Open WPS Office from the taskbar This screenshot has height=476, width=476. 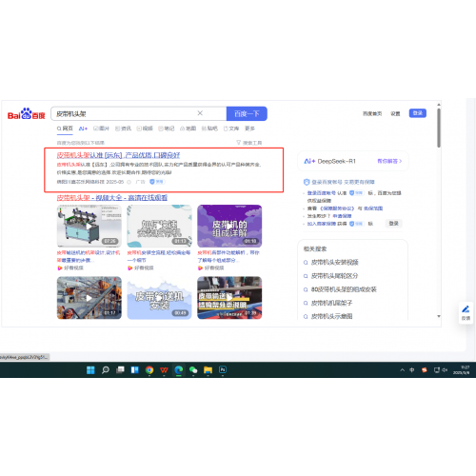(x=164, y=370)
